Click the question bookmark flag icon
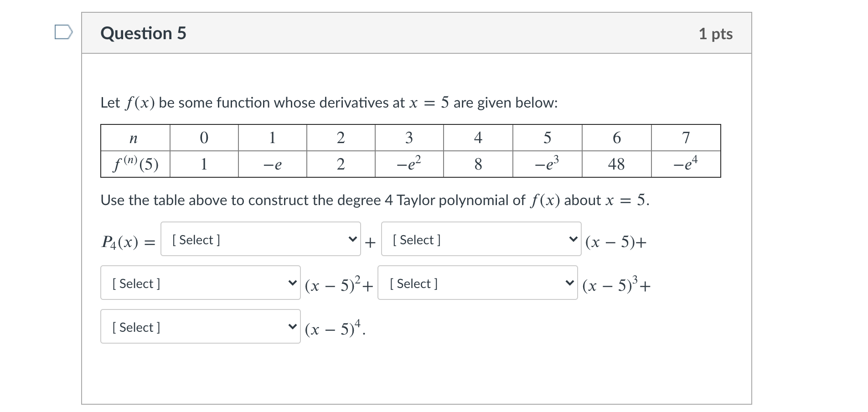Image resolution: width=868 pixels, height=412 pixels. (64, 32)
